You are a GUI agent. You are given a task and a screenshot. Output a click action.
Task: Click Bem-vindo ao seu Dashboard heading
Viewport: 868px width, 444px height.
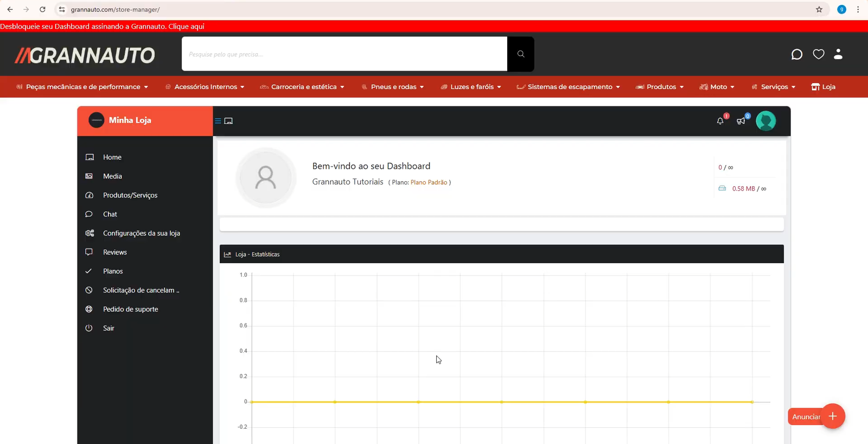371,166
